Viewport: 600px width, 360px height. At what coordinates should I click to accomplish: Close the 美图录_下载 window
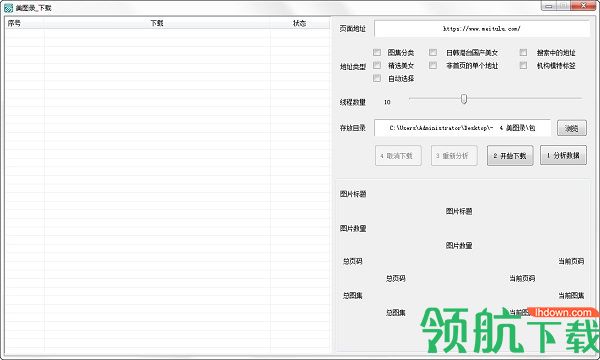coord(584,5)
